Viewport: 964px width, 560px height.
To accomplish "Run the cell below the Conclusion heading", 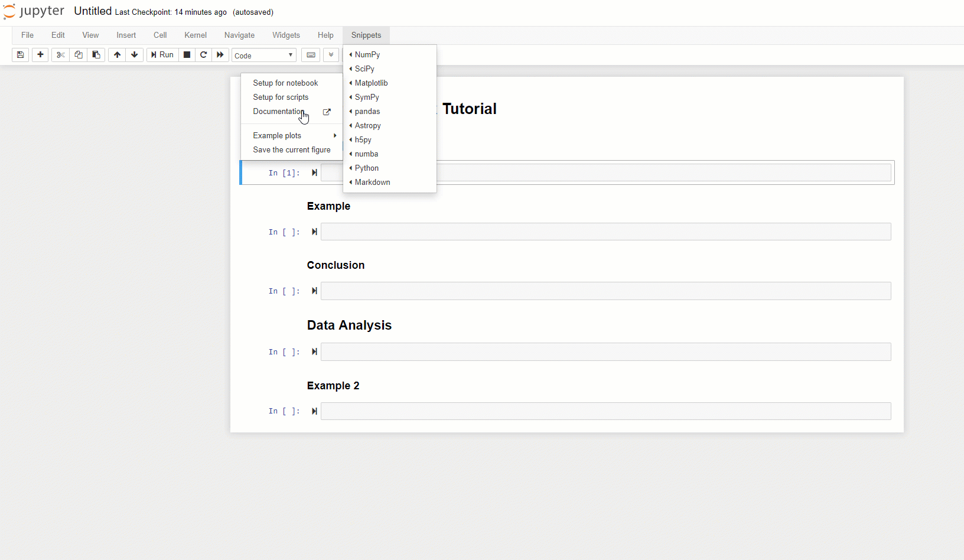I will click(x=314, y=291).
